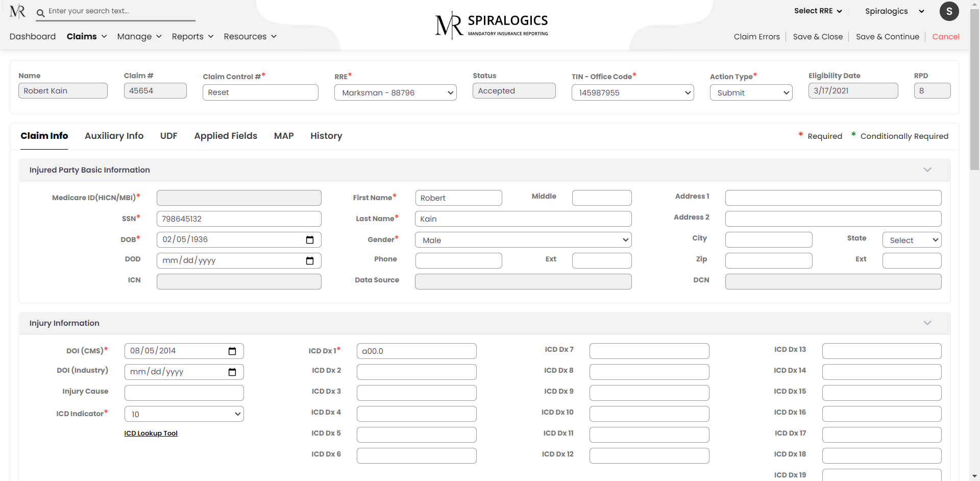Screen dimensions: 980x481
Task: Open DOI (CMS) calendar picker icon
Action: tap(232, 351)
